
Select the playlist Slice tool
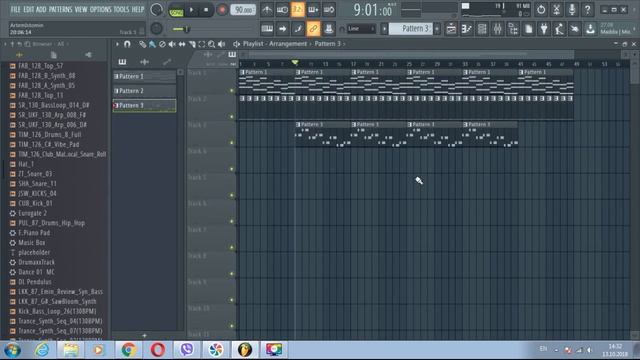coord(192,44)
